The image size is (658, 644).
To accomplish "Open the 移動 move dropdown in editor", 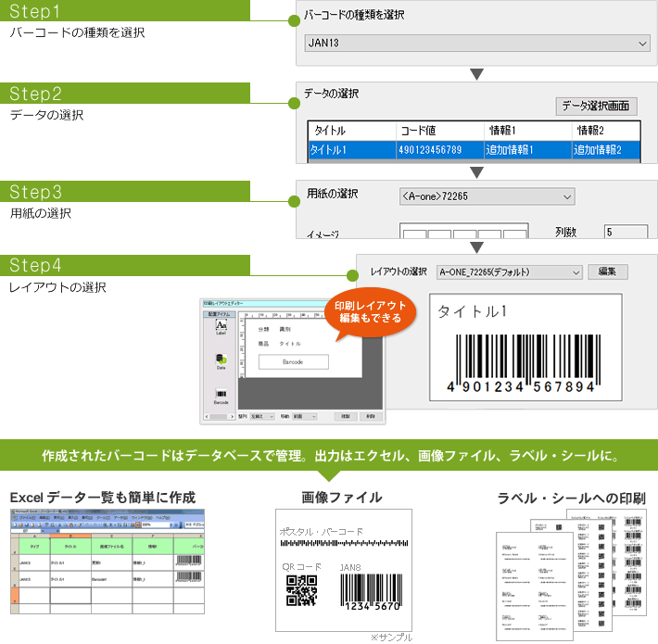I will [304, 417].
